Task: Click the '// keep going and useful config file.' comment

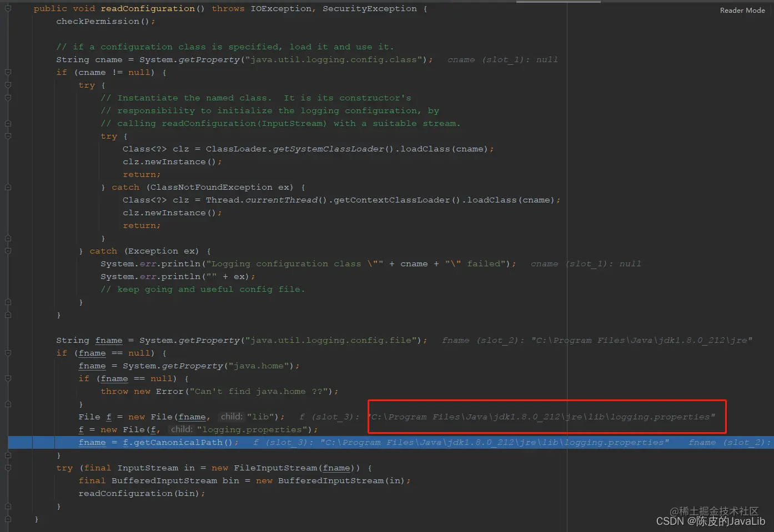Action: pos(203,290)
